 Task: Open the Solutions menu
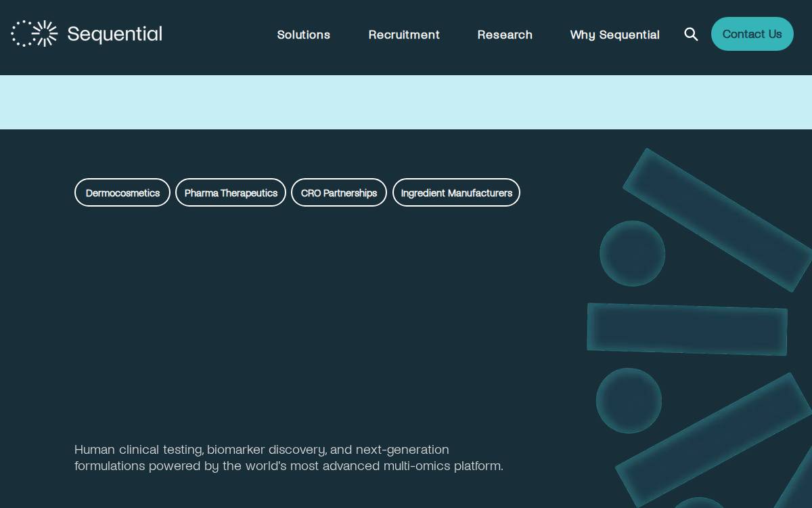click(304, 35)
